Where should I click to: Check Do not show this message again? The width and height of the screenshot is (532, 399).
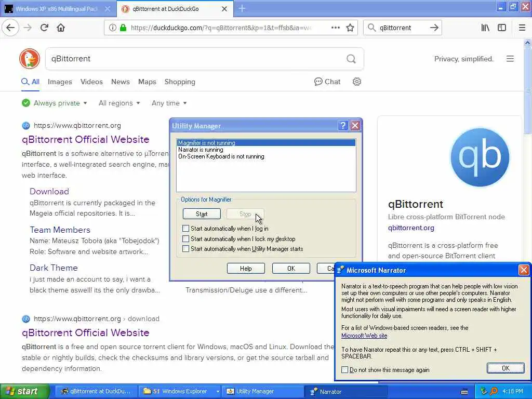tap(345, 370)
